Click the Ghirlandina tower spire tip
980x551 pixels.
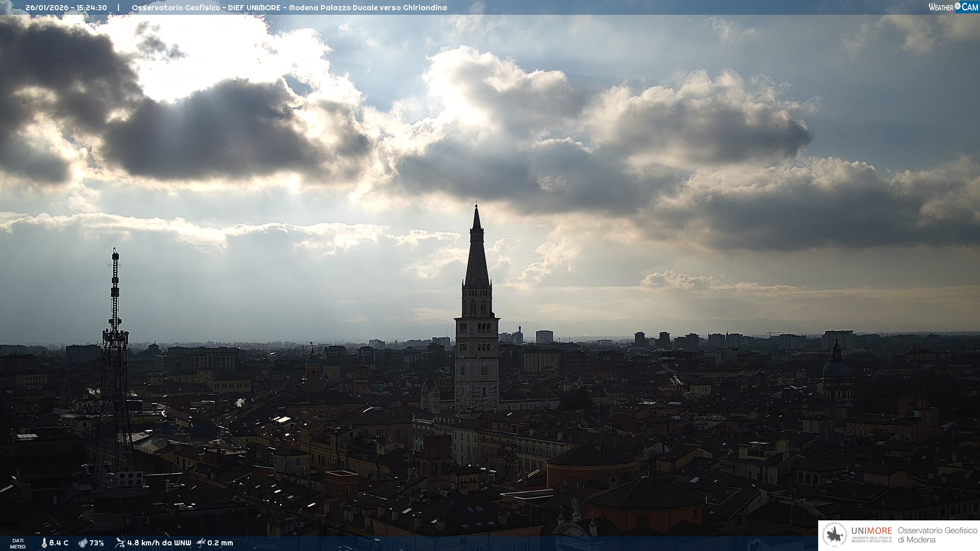click(476, 206)
